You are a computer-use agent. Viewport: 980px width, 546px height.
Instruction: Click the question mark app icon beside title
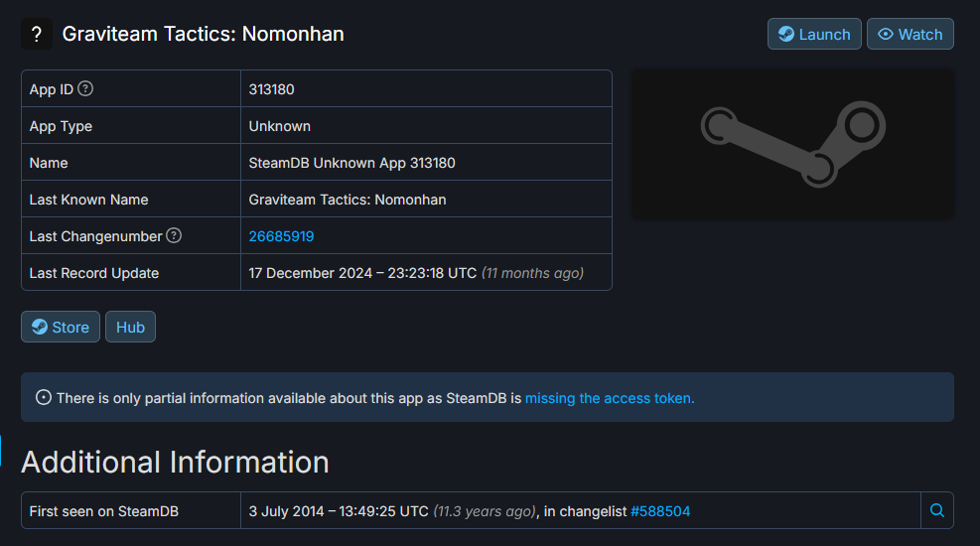tap(37, 34)
